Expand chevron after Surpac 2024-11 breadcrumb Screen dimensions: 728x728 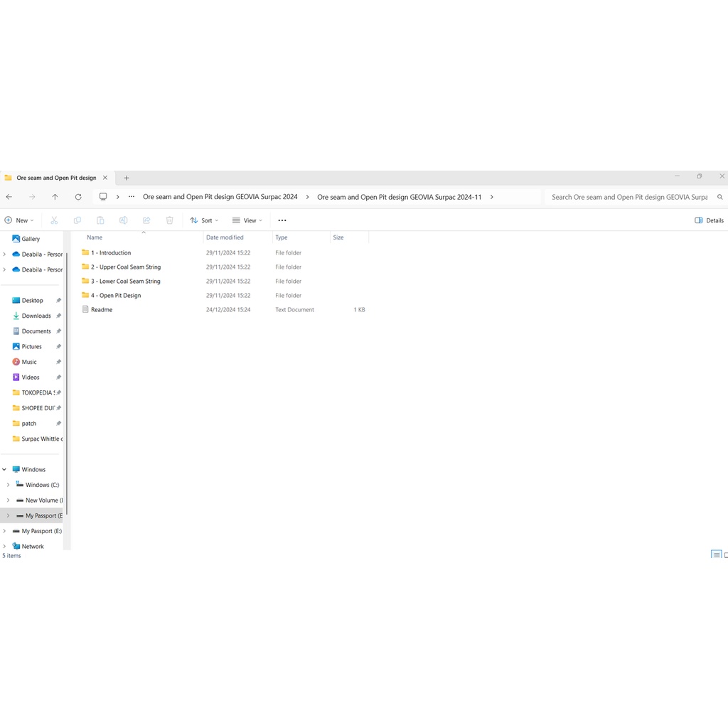tap(492, 197)
